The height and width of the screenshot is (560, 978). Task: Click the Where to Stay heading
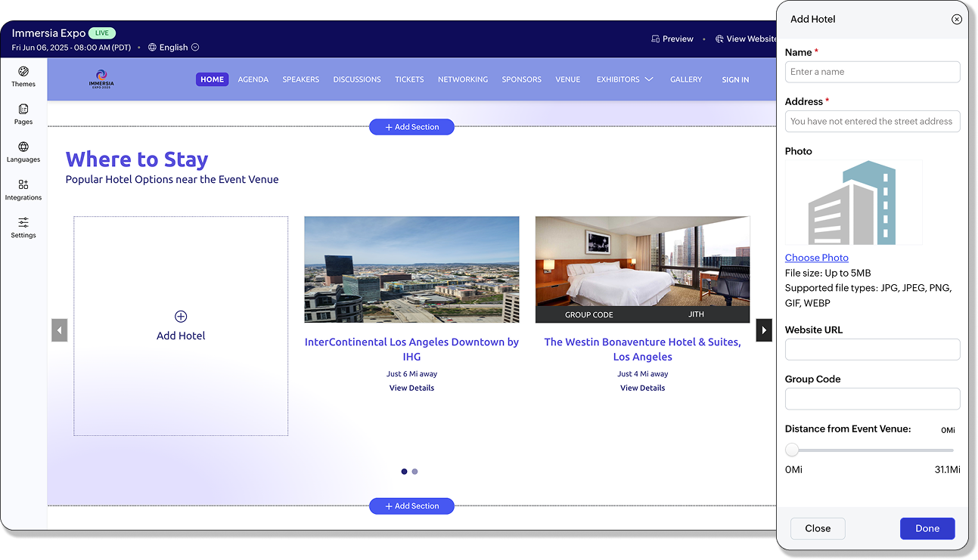[x=137, y=159]
